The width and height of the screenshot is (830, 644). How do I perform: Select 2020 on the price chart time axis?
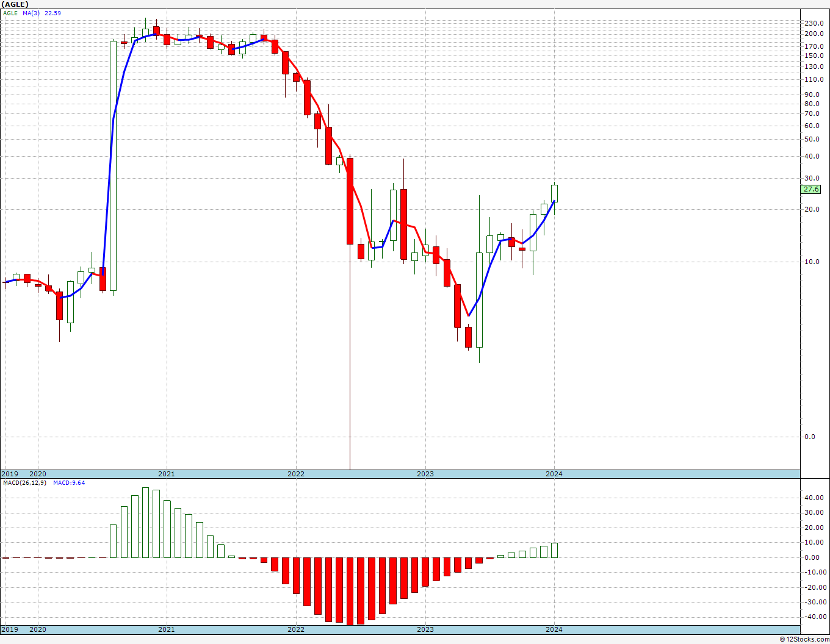coord(38,474)
